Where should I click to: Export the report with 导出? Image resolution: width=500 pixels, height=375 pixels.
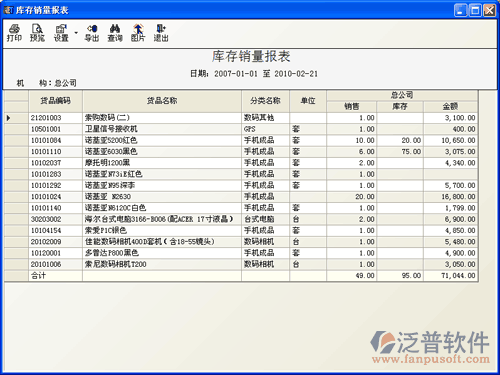point(92,33)
